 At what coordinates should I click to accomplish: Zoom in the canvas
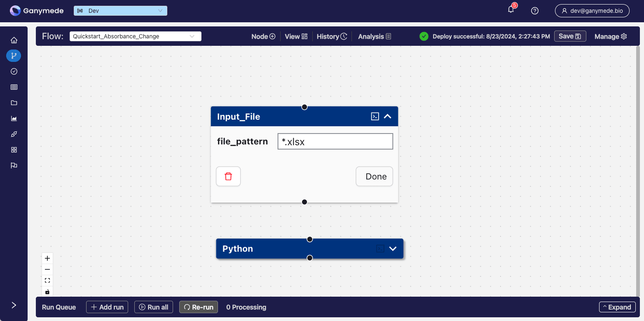47,258
